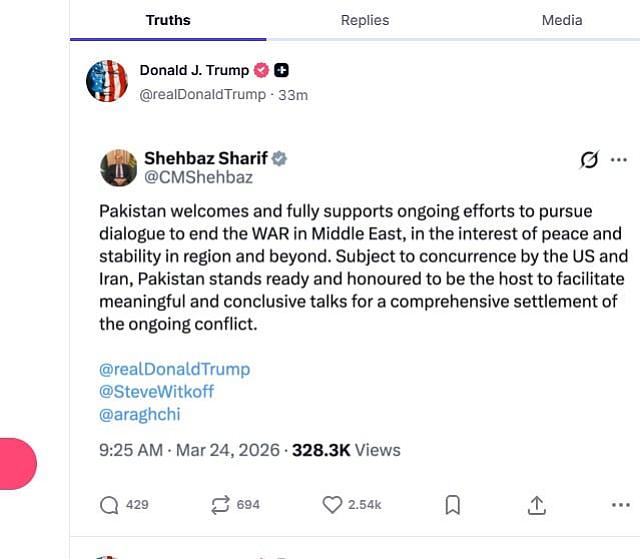Expand the bottom-row more options ellipsis
Screen dimensions: 640x559
click(x=619, y=505)
